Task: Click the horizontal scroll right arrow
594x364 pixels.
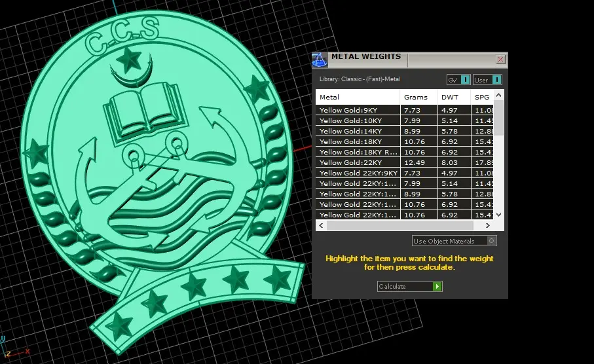Action: 487,225
